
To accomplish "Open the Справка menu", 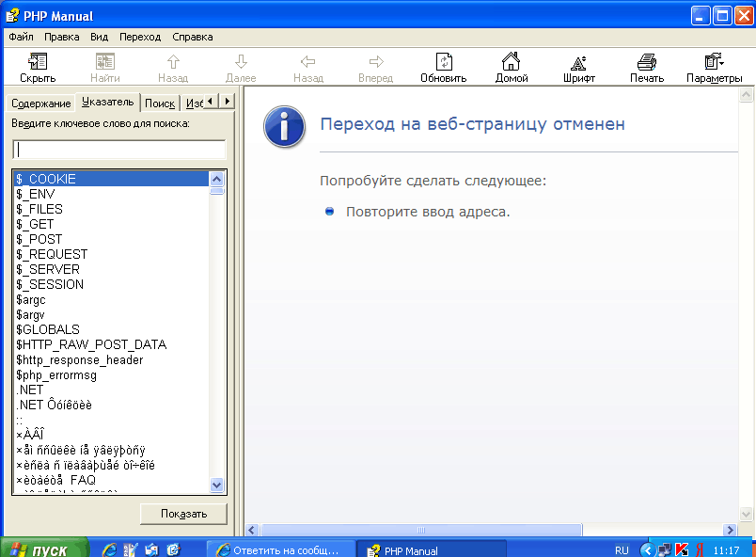I will point(193,37).
